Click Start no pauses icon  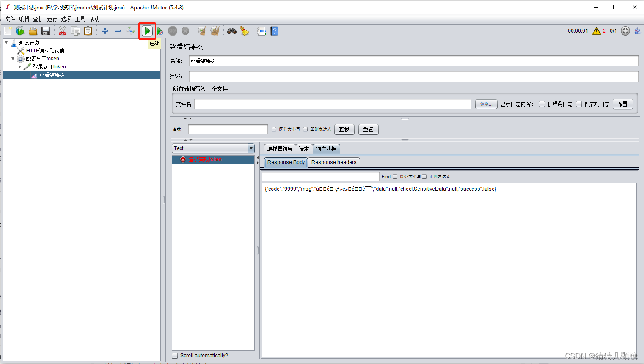click(160, 31)
